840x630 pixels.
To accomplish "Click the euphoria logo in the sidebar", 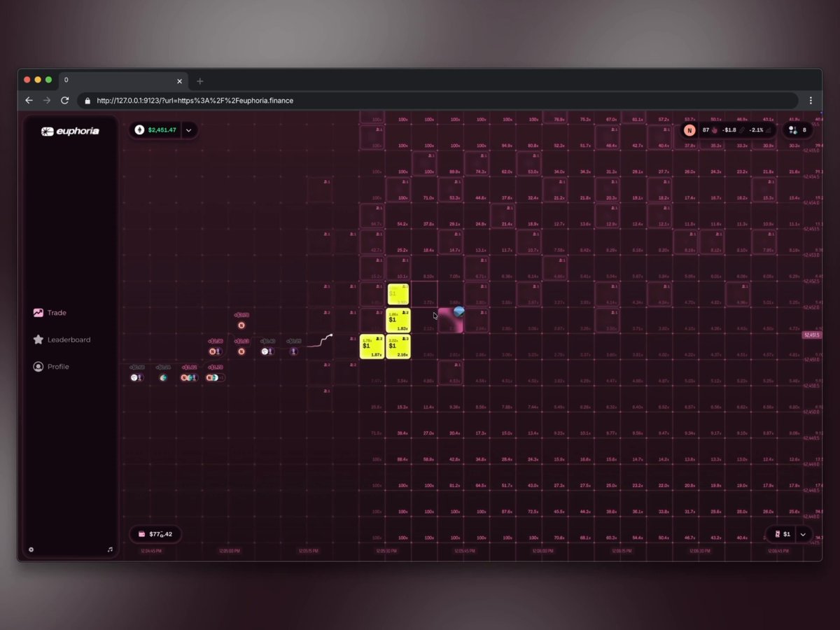I will pyautogui.click(x=70, y=131).
